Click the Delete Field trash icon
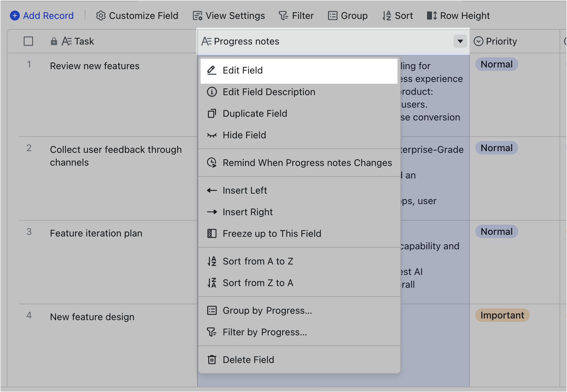 click(212, 360)
